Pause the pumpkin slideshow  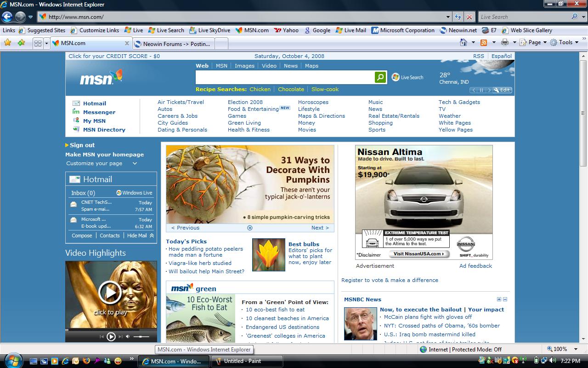(250, 228)
